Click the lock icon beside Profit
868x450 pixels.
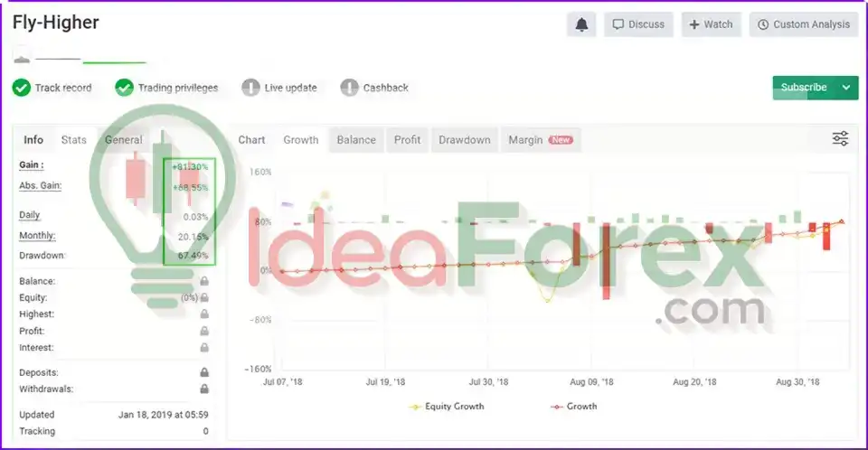pos(204,331)
